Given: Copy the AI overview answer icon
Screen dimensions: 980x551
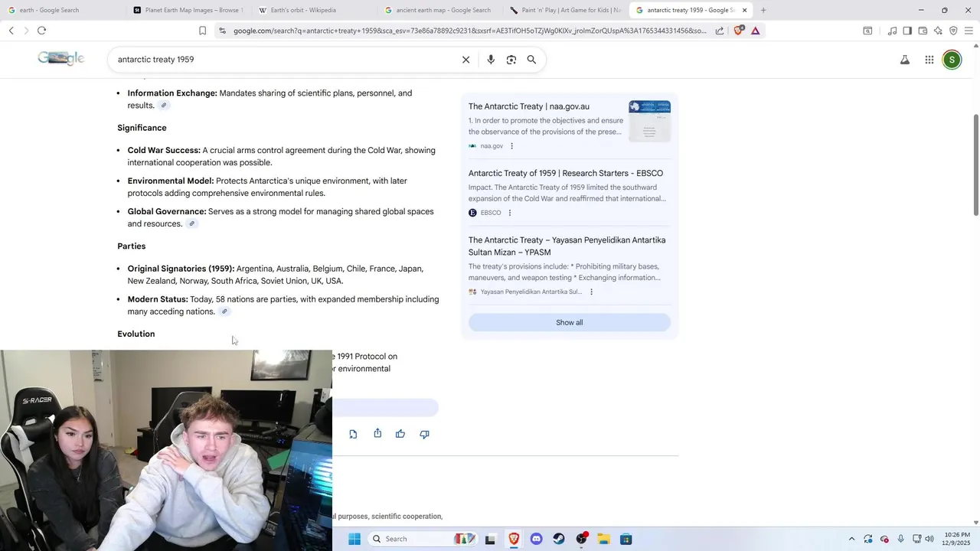Looking at the screenshot, I should point(353,434).
